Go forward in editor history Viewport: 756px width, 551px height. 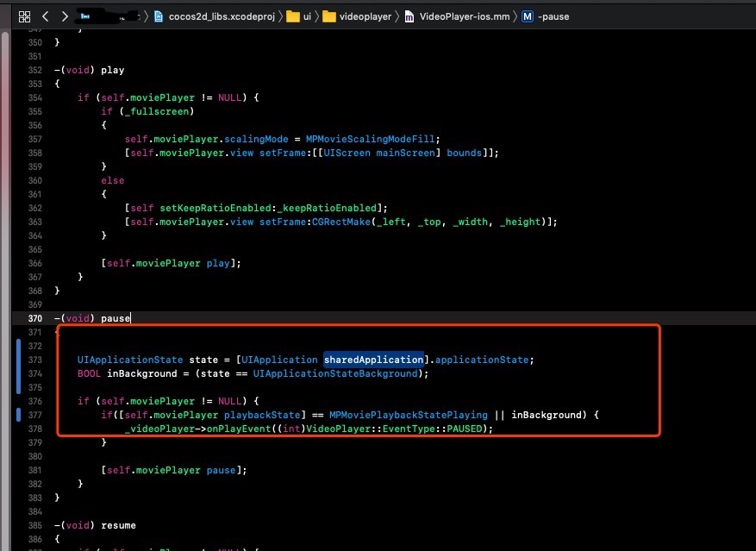[x=65, y=17]
